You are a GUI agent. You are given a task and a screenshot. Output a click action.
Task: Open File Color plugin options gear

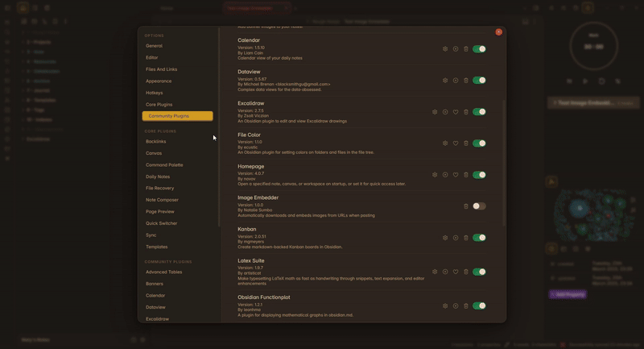point(445,143)
